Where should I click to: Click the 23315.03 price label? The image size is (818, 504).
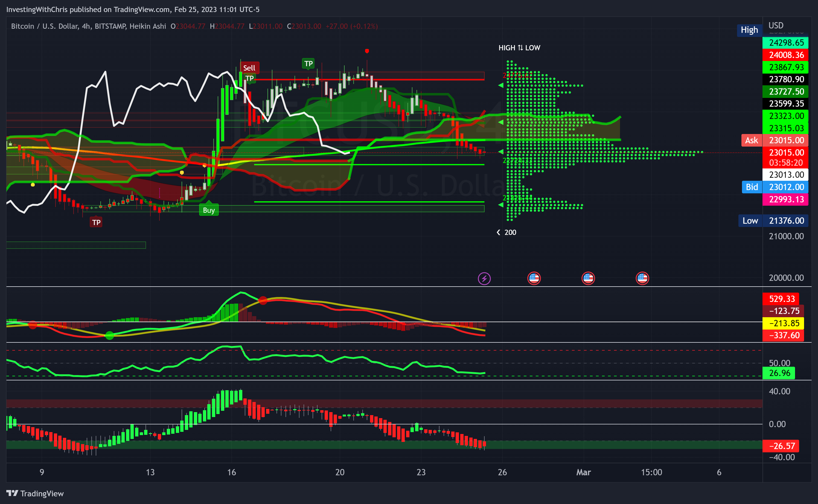pyautogui.click(x=785, y=128)
